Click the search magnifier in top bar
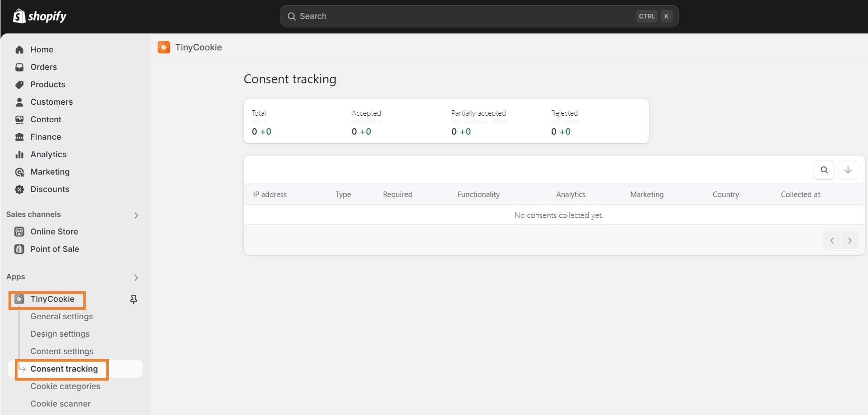Image resolution: width=868 pixels, height=415 pixels. pos(292,16)
